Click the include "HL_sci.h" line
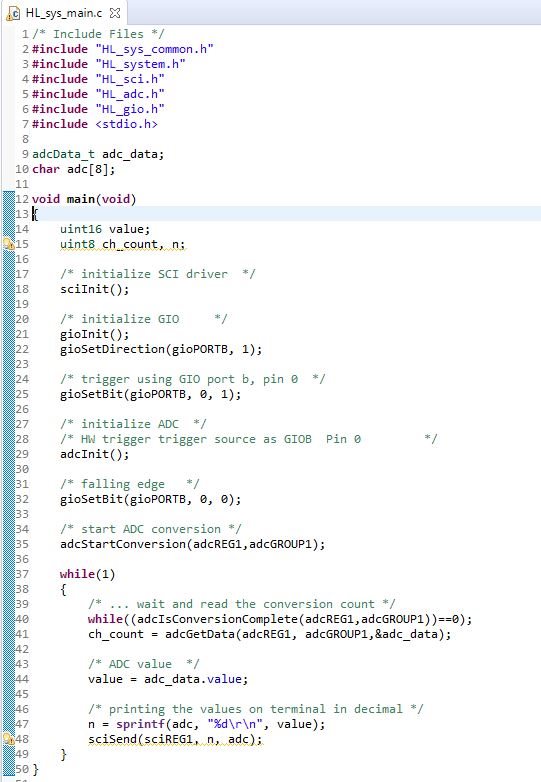The height and width of the screenshot is (782, 541). [x=98, y=79]
